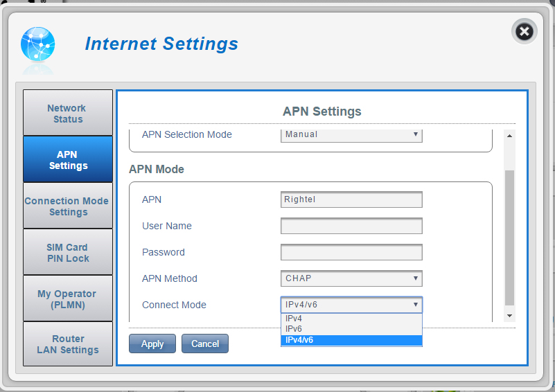Viewport: 555px width, 392px height.
Task: Click the APN field containing Rightel
Action: tap(351, 199)
